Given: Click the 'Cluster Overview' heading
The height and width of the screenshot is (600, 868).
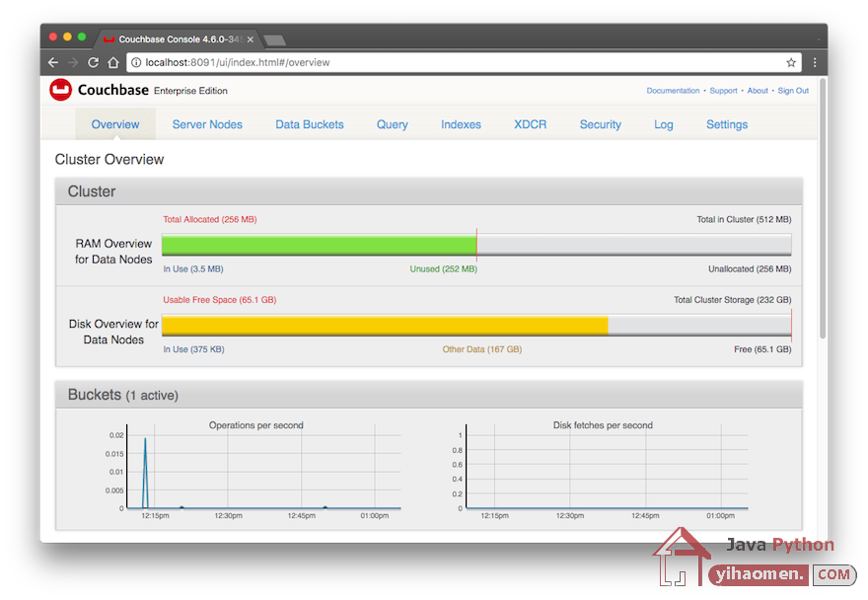Looking at the screenshot, I should point(109,160).
